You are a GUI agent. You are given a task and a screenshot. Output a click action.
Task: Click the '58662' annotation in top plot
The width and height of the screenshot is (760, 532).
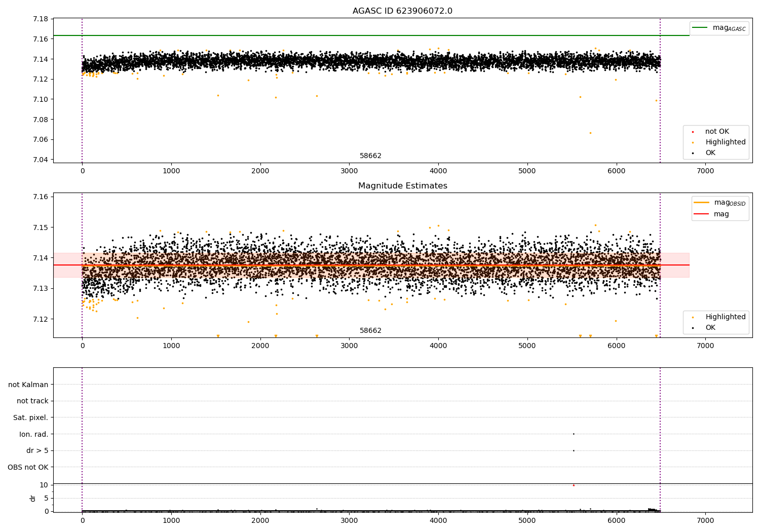pos(370,156)
